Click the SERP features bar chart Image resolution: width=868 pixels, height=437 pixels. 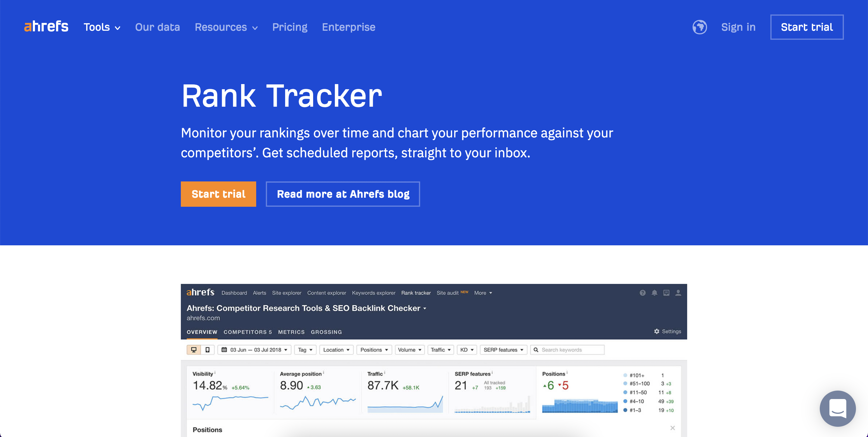coord(492,404)
